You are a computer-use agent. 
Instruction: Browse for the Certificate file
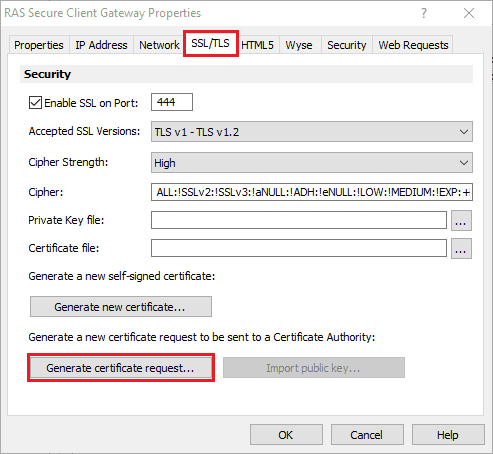click(461, 248)
